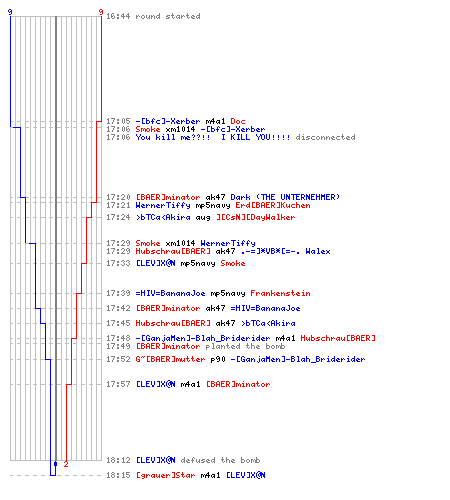Select [BAER]minator in the 17:20 kill line
The image size is (450, 500).
point(168,197)
